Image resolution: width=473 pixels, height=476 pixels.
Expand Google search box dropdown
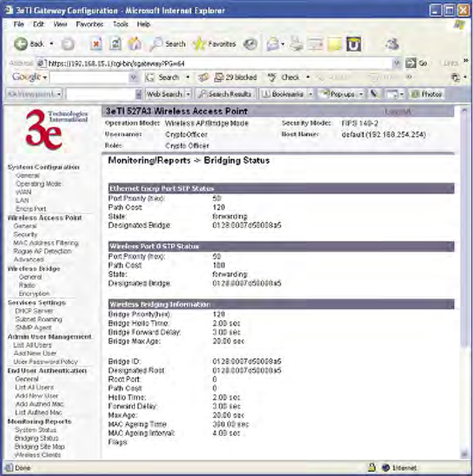coord(133,78)
